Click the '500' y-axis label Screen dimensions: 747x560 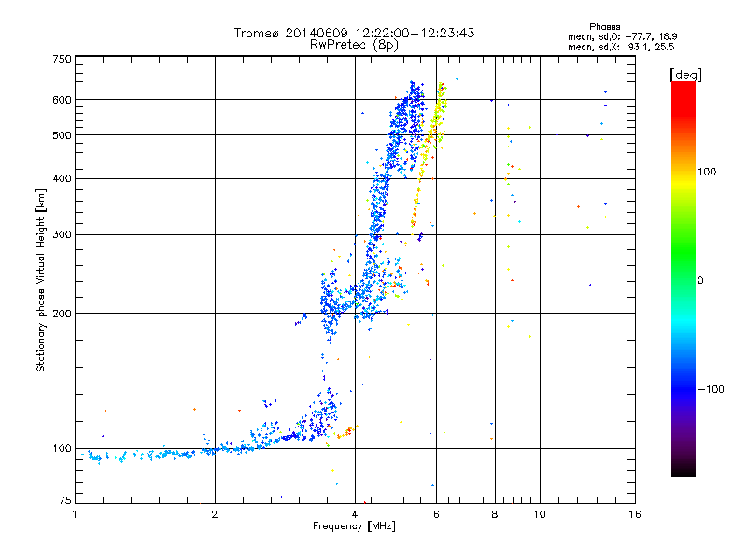pos(62,135)
